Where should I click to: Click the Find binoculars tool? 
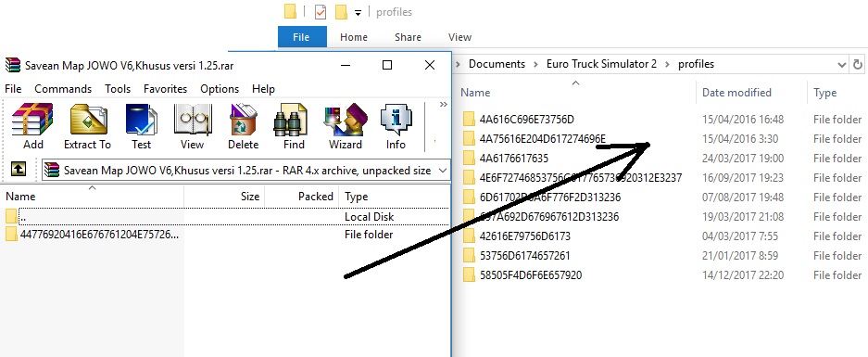pyautogui.click(x=294, y=126)
